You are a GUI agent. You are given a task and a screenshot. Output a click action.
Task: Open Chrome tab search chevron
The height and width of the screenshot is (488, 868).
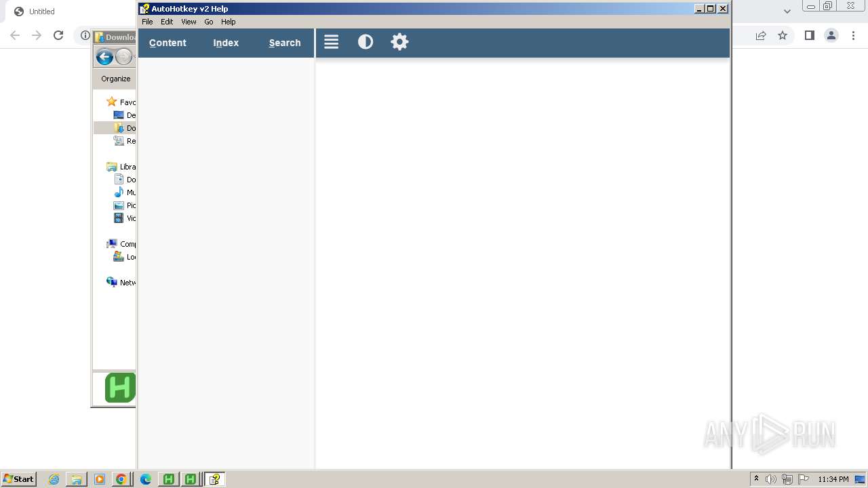pyautogui.click(x=787, y=11)
